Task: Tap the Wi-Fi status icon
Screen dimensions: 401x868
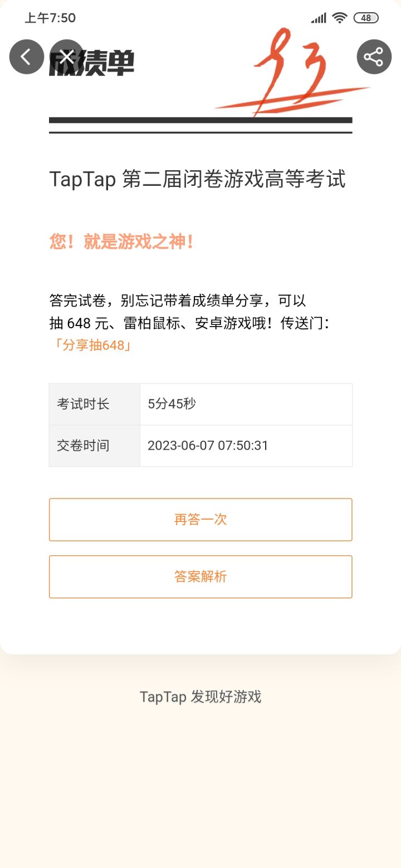Action: 339,18
